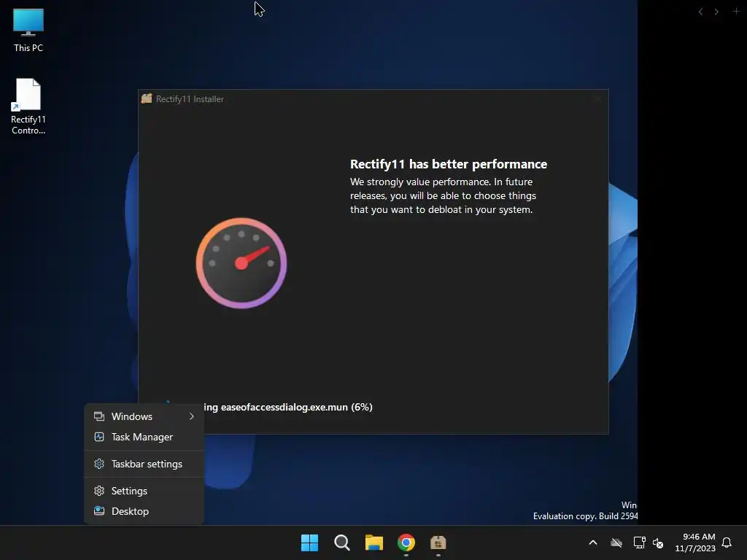Open Google Chrome from taskbar
Viewport: 747px width, 560px height.
[406, 542]
